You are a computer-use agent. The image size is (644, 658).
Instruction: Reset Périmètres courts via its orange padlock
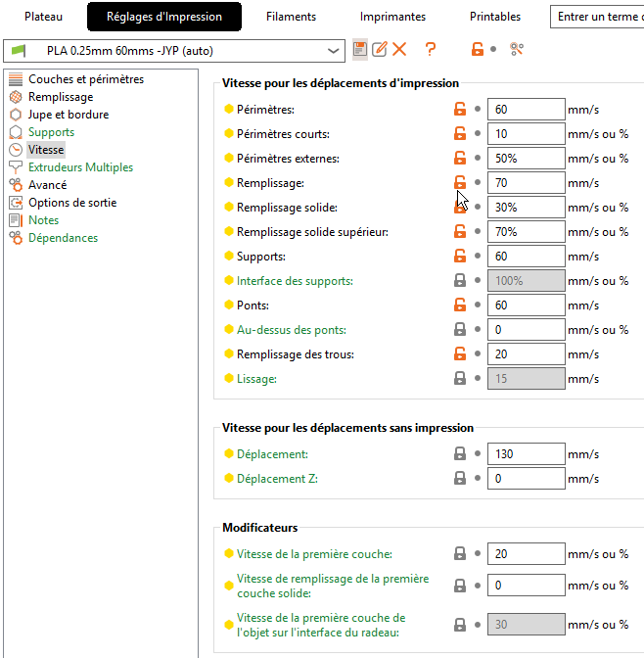pos(460,133)
